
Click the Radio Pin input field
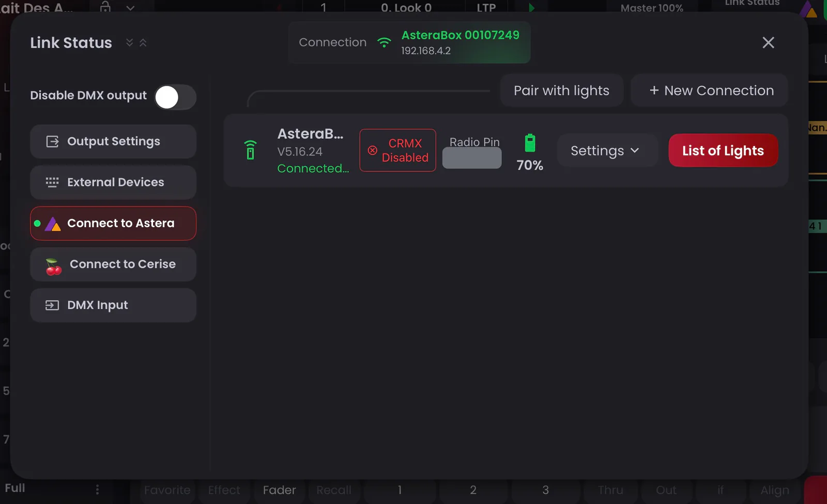472,158
